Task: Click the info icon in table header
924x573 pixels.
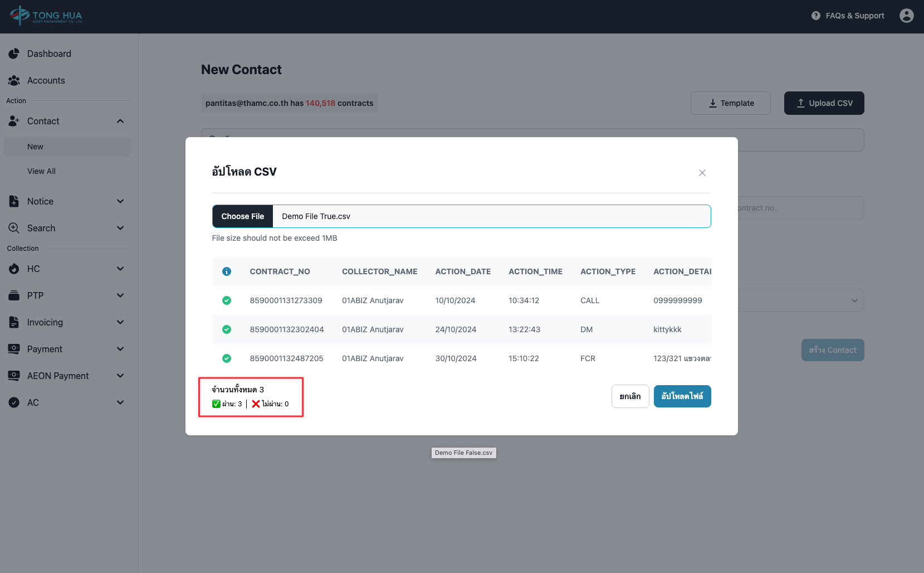Action: 227,271
